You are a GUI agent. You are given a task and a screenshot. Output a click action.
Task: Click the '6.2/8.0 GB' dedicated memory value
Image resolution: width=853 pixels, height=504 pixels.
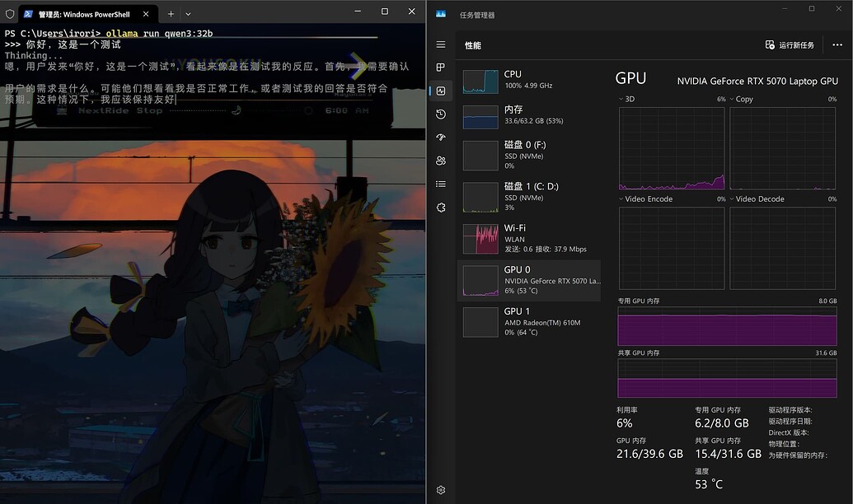click(x=721, y=423)
